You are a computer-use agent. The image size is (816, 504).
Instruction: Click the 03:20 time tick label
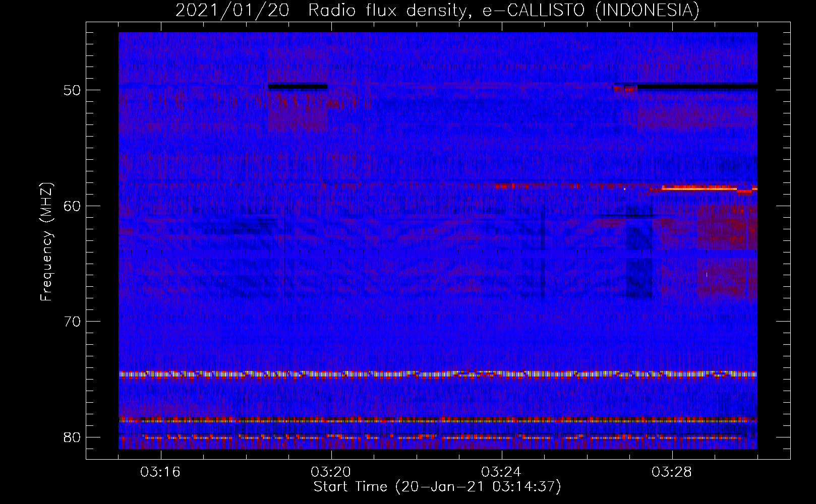click(331, 472)
